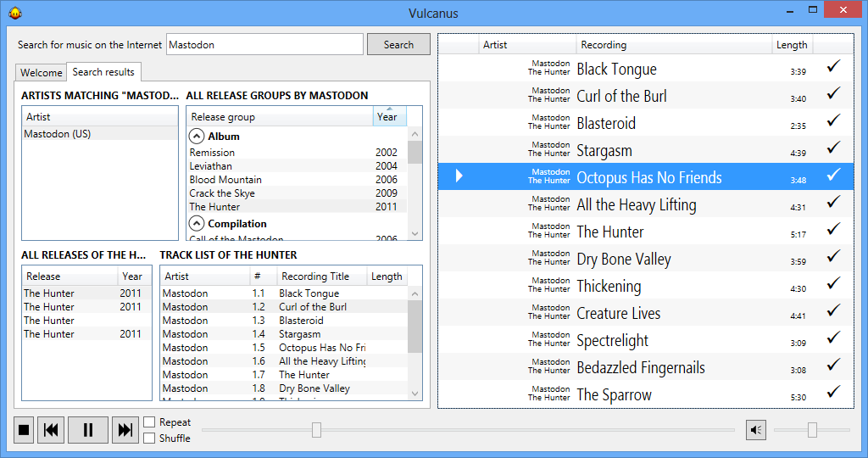Enable the Repeat checkbox
The image size is (868, 458).
pyautogui.click(x=149, y=422)
